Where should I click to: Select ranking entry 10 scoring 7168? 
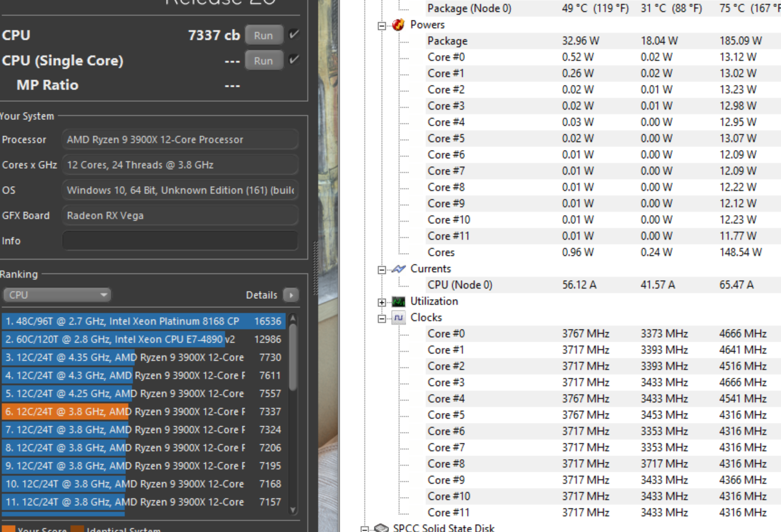(x=143, y=484)
